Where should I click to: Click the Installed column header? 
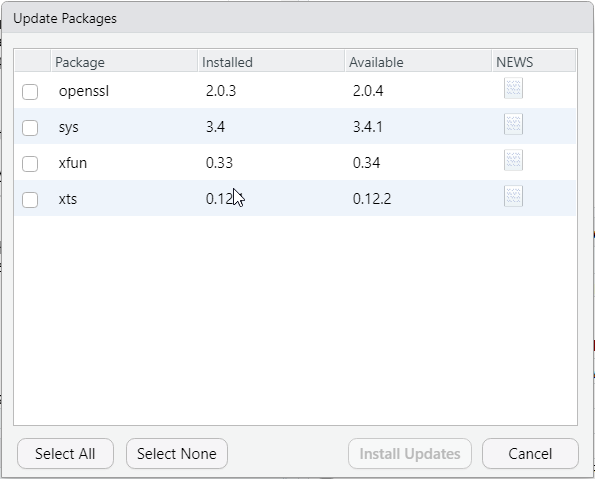tap(271, 62)
